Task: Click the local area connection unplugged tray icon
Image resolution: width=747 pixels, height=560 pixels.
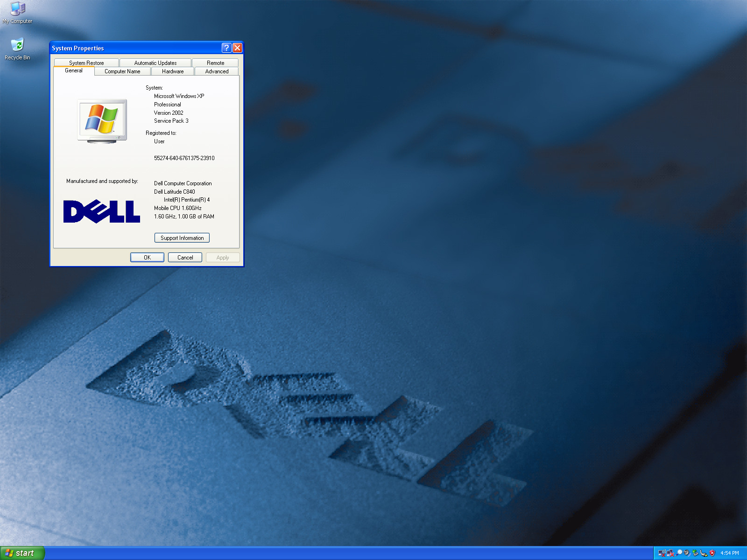Action: [x=670, y=553]
